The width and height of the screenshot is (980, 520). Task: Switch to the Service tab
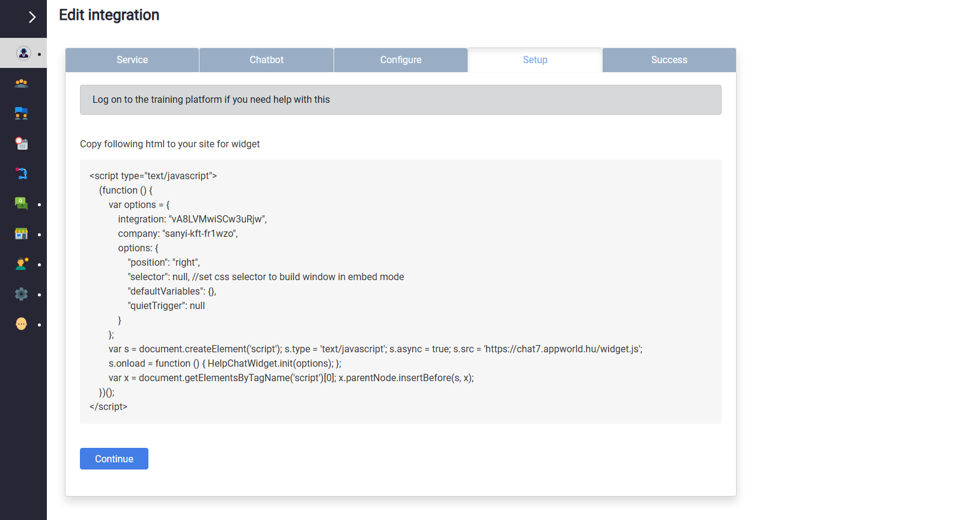[132, 60]
